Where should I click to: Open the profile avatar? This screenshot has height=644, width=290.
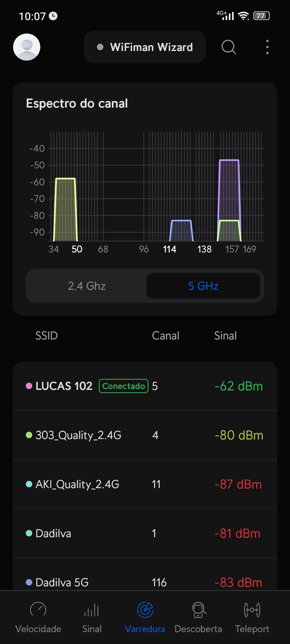click(x=27, y=47)
